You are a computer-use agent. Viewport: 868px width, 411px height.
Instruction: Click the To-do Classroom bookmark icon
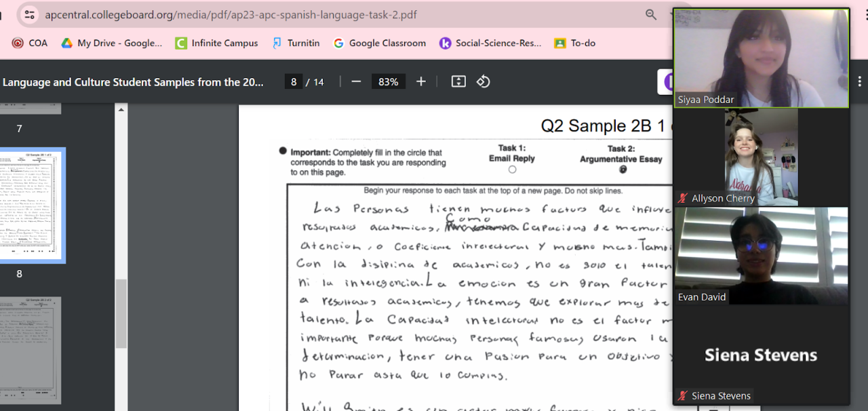coord(560,43)
